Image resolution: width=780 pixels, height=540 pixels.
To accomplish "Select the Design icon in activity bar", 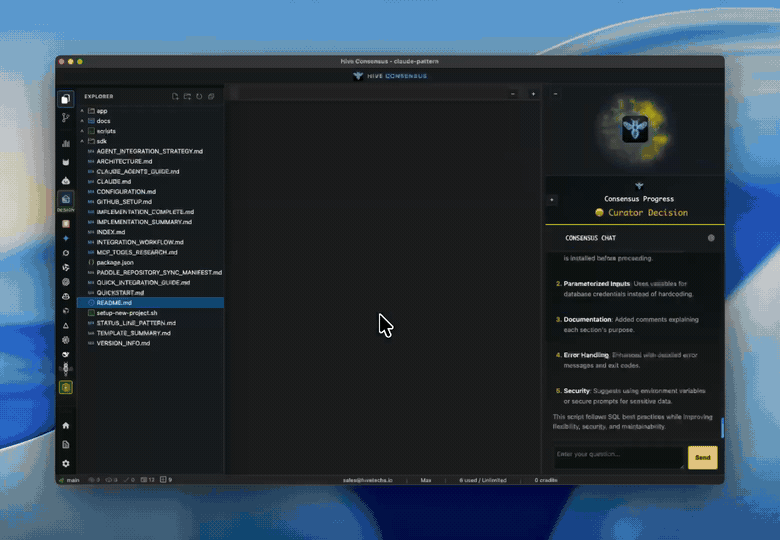I will coord(66,199).
